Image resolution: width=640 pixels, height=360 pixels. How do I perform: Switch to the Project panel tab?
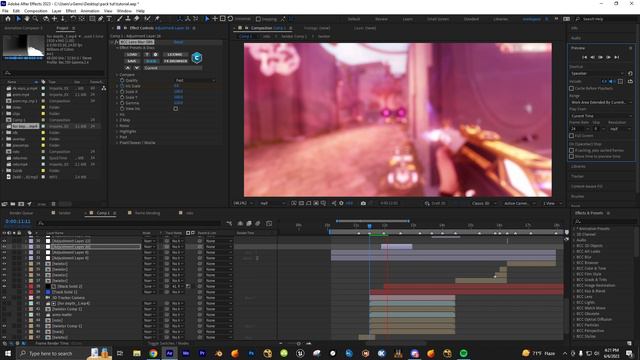point(62,28)
